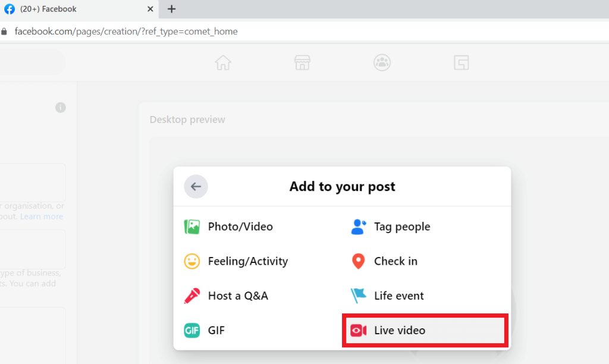Click the Life event flag icon
The image size is (609, 364).
357,296
